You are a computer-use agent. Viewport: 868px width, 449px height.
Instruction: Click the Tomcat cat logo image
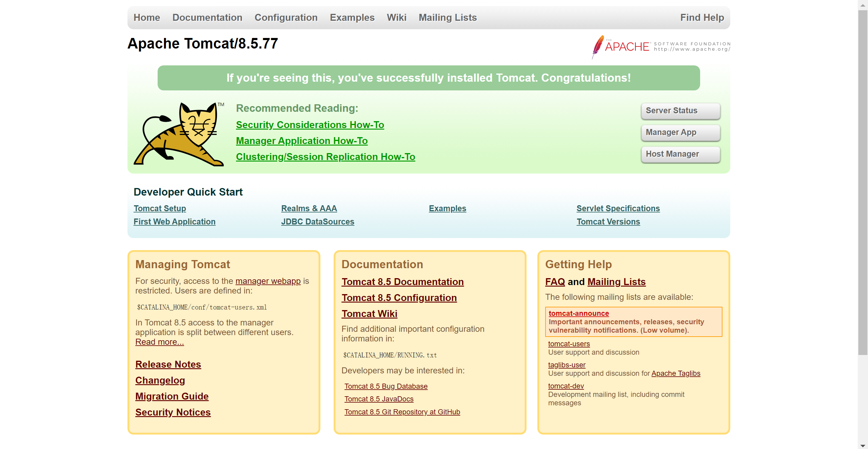pos(179,134)
